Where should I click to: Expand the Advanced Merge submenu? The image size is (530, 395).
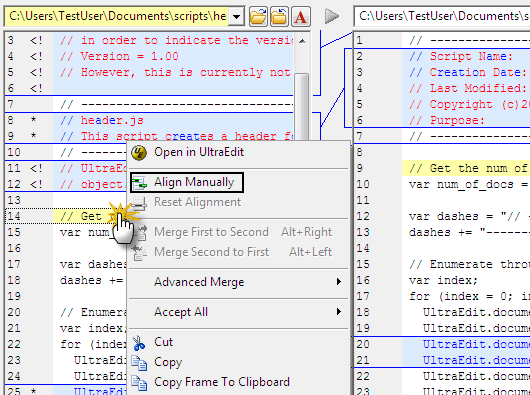point(239,282)
